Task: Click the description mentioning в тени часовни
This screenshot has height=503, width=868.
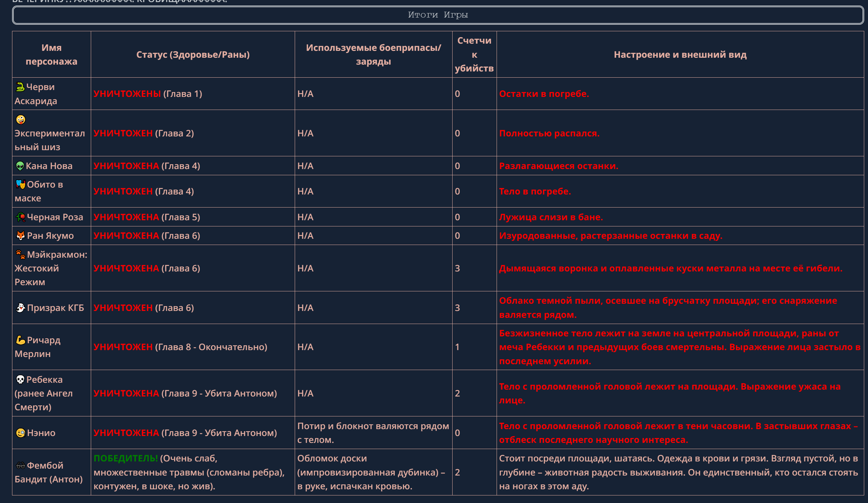Action: point(679,433)
